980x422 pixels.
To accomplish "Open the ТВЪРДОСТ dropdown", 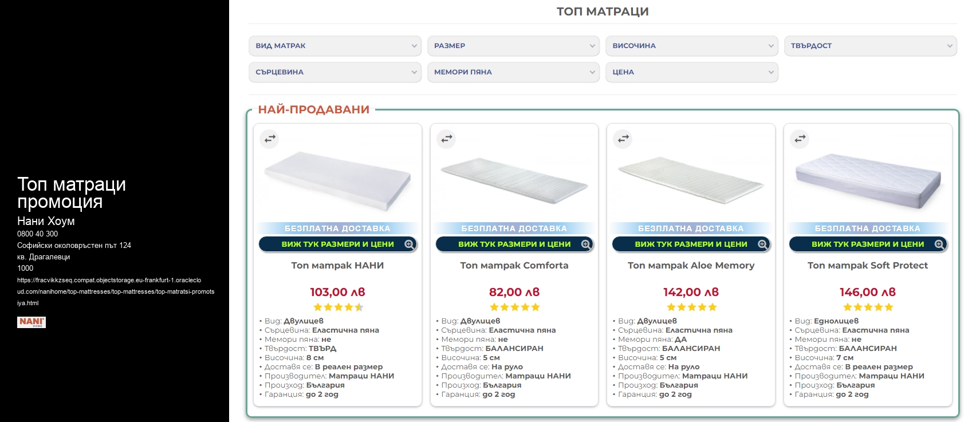I will (x=870, y=46).
